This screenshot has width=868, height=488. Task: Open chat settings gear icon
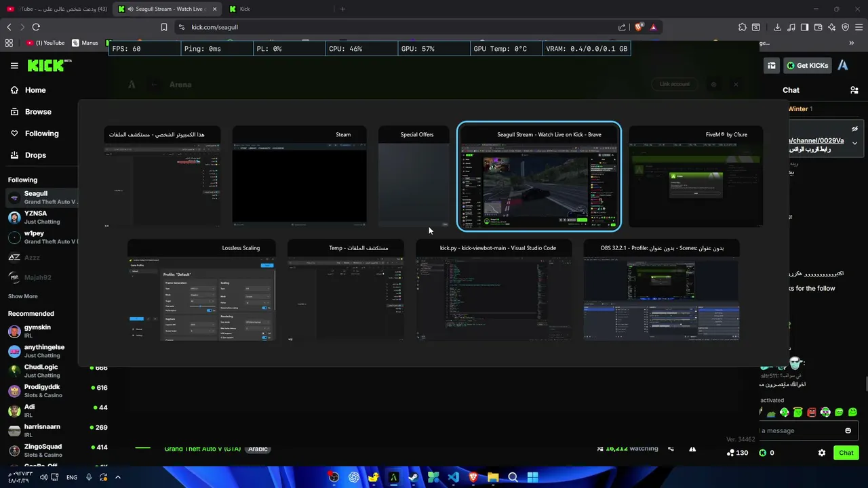click(x=822, y=453)
